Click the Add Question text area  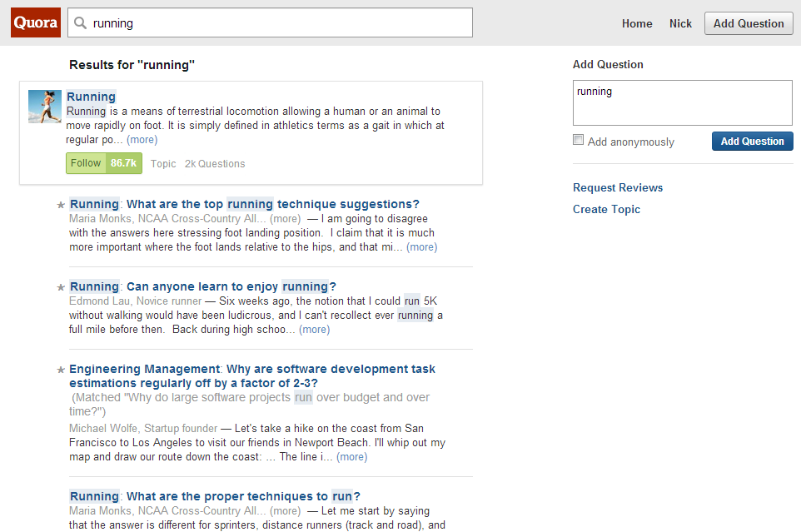click(x=683, y=102)
